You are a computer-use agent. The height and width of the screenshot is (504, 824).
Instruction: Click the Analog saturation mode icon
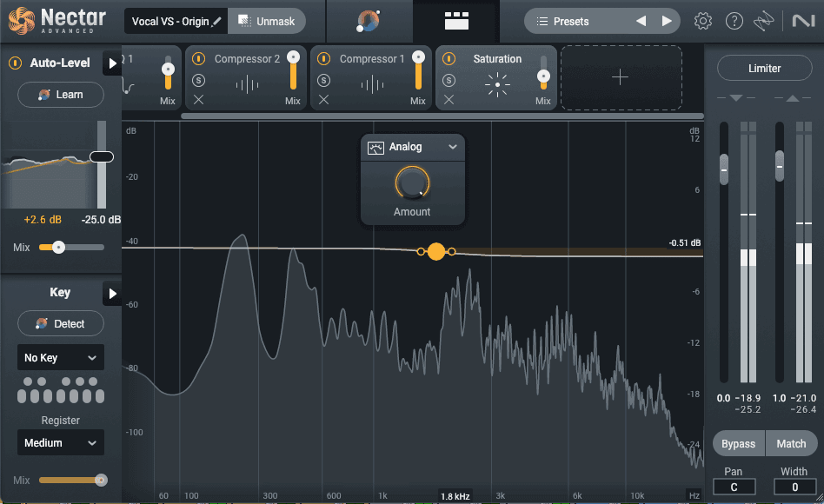tap(375, 148)
